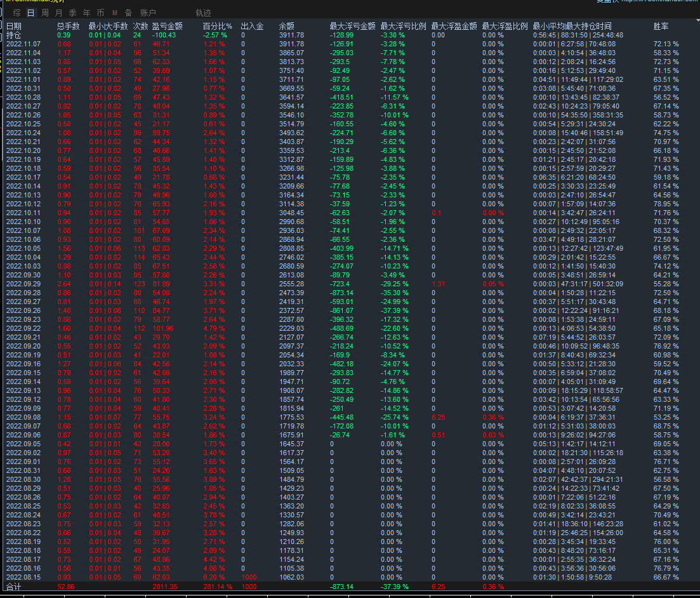This screenshot has height=598, width=700.
Task: Select the 2022.11.07 date row
Action: pyautogui.click(x=23, y=44)
